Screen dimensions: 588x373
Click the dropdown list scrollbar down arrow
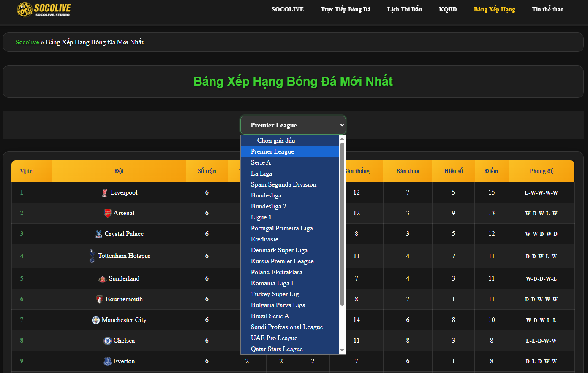coord(342,351)
